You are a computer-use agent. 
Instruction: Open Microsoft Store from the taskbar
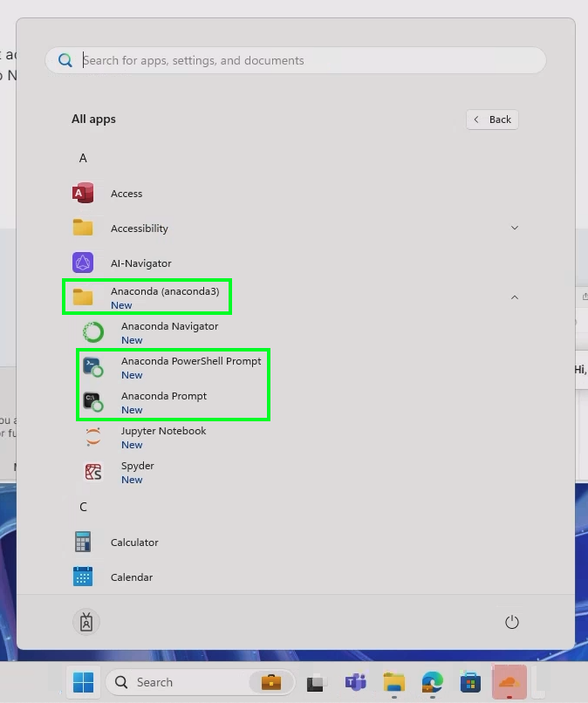(x=470, y=683)
